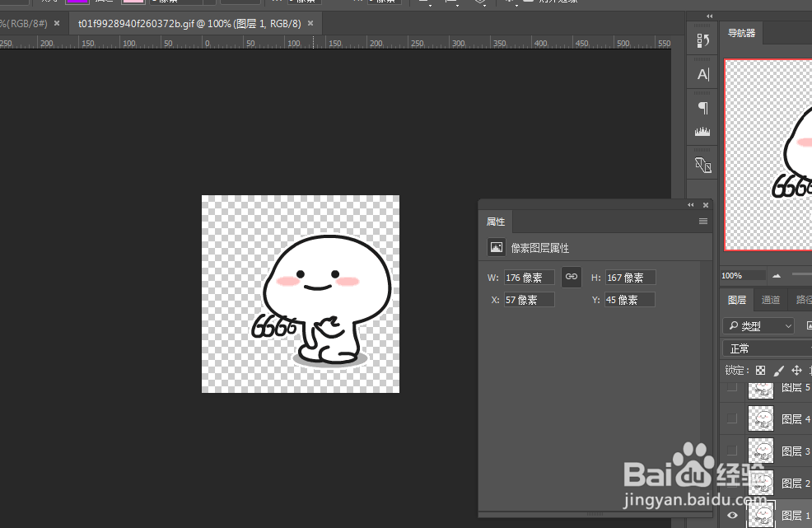Image resolution: width=812 pixels, height=528 pixels.
Task: Hide 图层 1 using its eye icon
Action: pyautogui.click(x=732, y=515)
